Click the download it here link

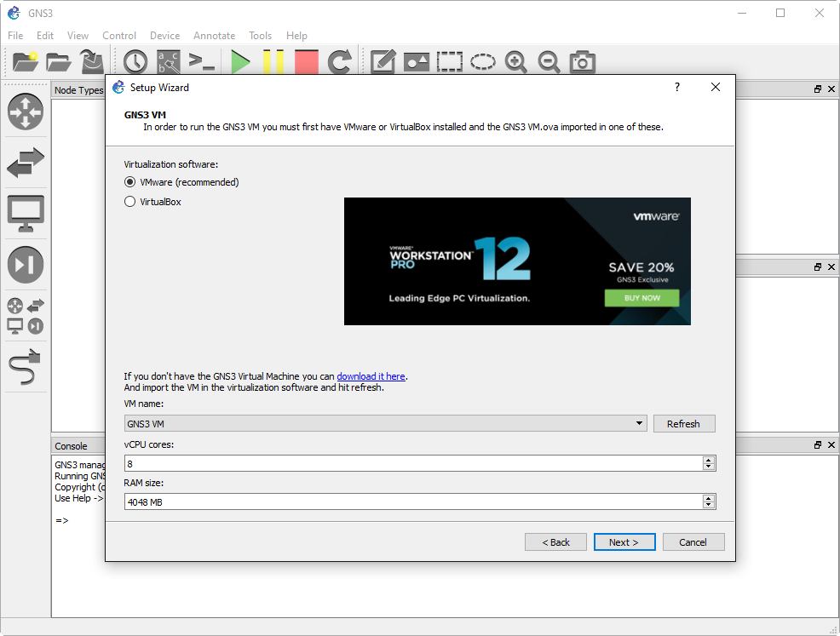coord(371,376)
